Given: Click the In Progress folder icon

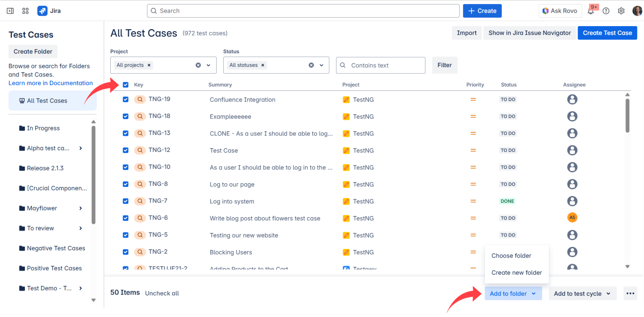Looking at the screenshot, I should 22,128.
